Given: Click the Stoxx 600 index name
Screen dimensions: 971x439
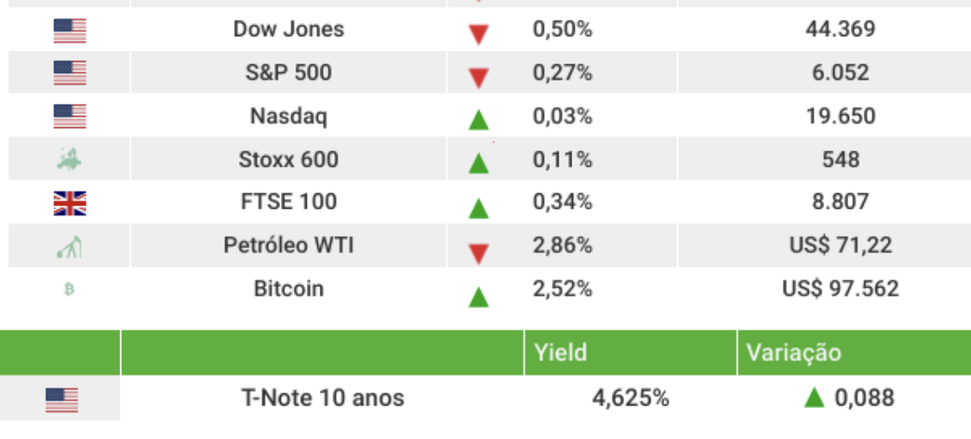Looking at the screenshot, I should pos(288,160).
